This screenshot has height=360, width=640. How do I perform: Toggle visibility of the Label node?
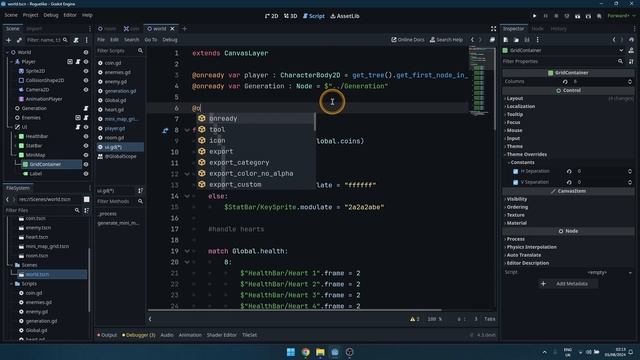point(86,174)
